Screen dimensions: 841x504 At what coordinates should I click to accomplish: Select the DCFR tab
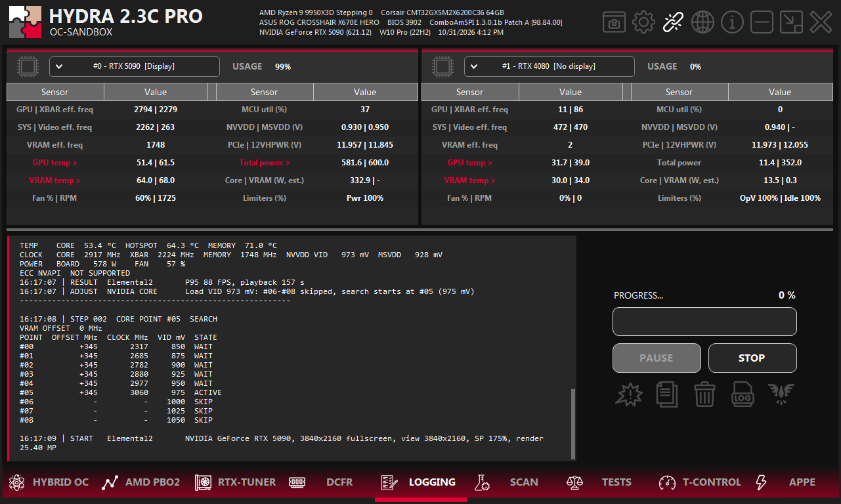pyautogui.click(x=321, y=482)
